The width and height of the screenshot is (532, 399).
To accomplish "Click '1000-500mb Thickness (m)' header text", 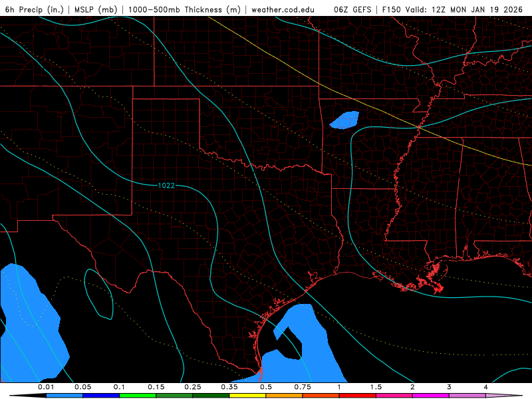I will click(x=184, y=9).
